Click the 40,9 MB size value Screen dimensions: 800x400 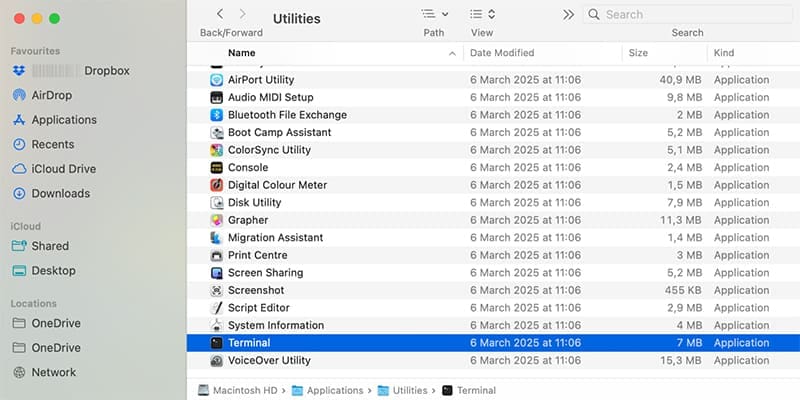point(681,80)
